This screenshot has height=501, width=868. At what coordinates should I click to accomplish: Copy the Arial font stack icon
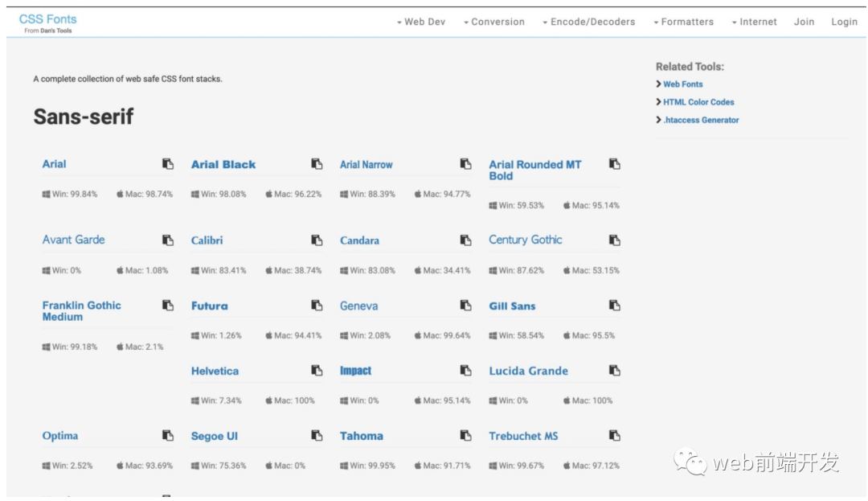pyautogui.click(x=168, y=164)
